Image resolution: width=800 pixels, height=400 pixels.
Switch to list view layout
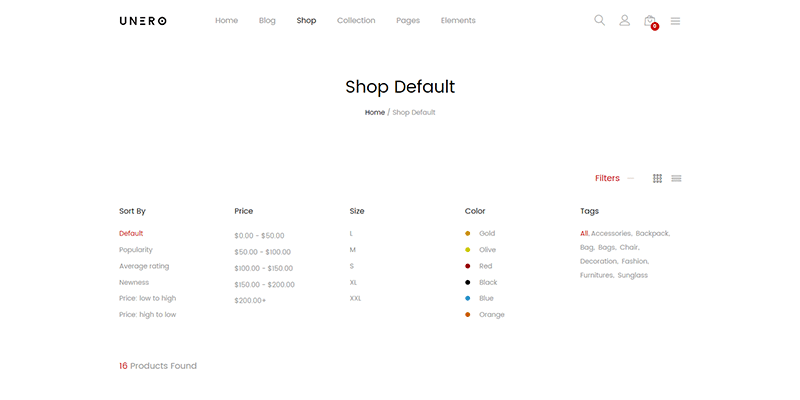(x=676, y=178)
